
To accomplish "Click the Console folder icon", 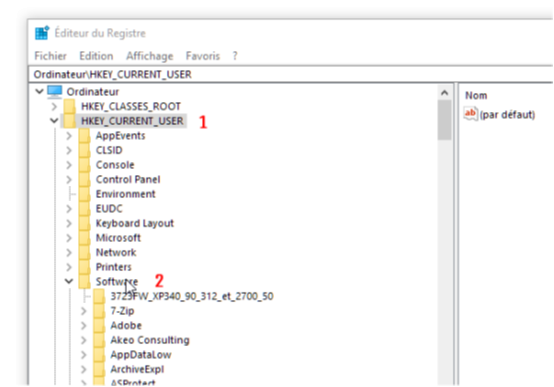I will (x=84, y=165).
